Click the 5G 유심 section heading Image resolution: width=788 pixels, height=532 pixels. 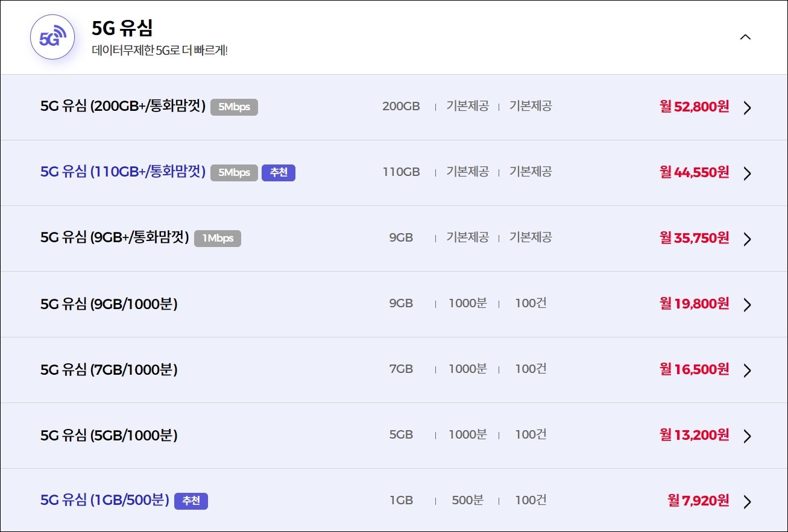[x=122, y=28]
